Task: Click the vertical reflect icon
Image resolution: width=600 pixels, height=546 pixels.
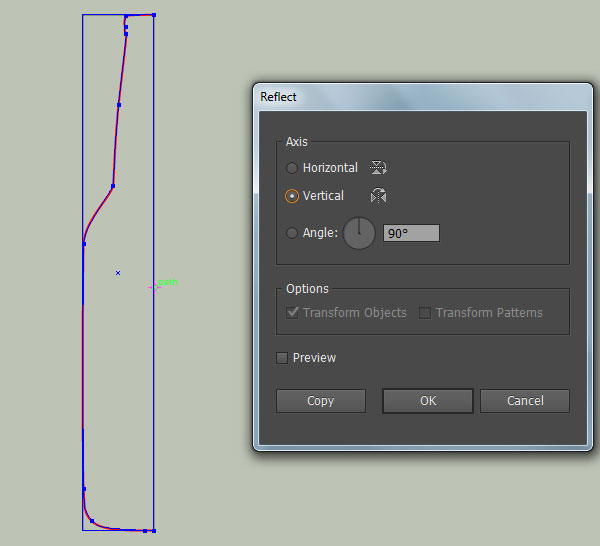Action: coord(378,196)
